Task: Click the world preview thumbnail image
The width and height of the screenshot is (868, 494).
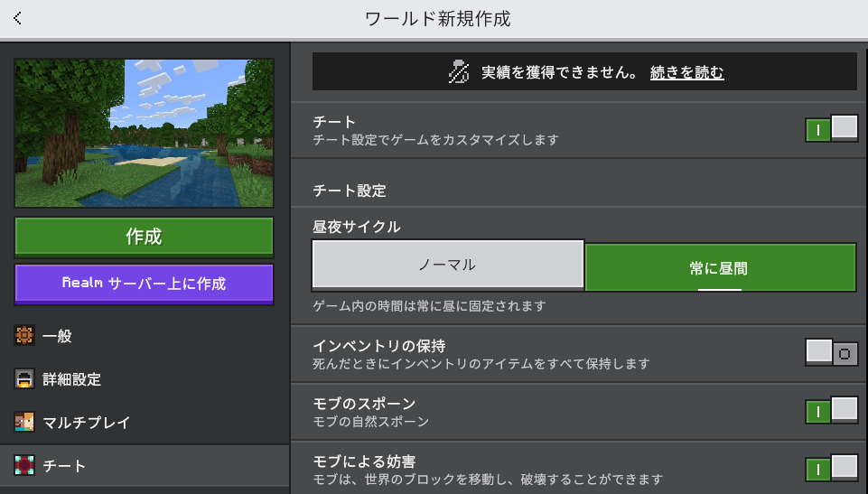Action: click(x=144, y=134)
